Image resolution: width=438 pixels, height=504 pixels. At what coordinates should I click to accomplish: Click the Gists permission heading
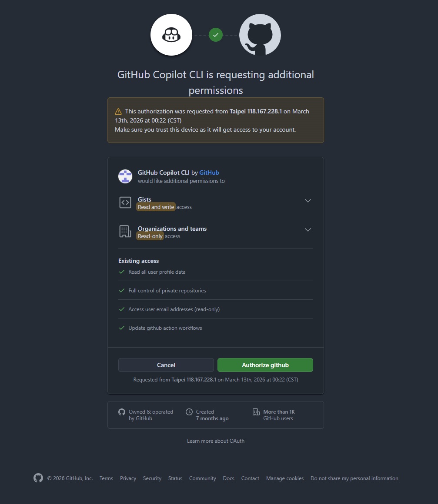pyautogui.click(x=144, y=199)
